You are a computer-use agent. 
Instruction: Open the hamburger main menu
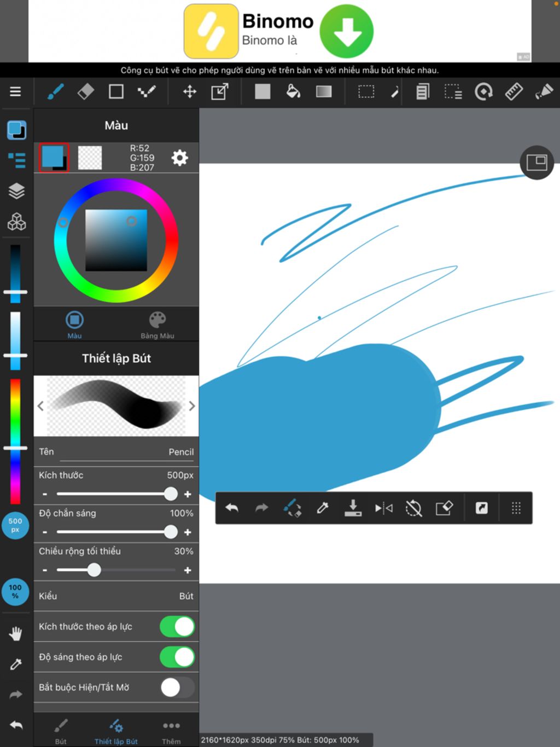coord(15,91)
